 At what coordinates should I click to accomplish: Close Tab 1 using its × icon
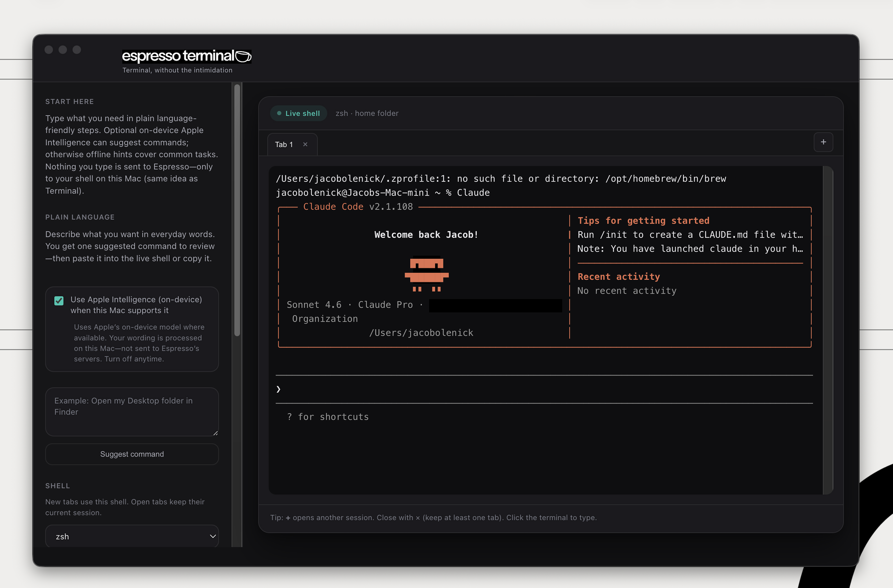305,144
